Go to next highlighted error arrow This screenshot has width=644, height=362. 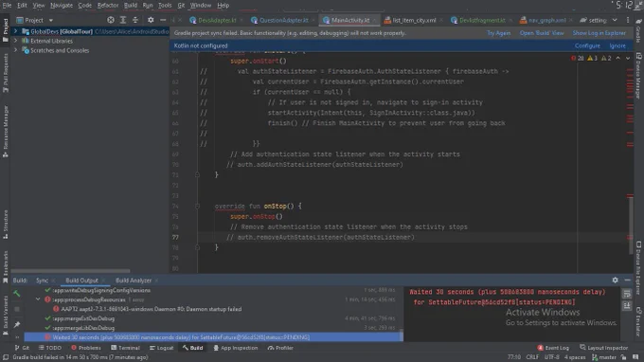(628, 59)
